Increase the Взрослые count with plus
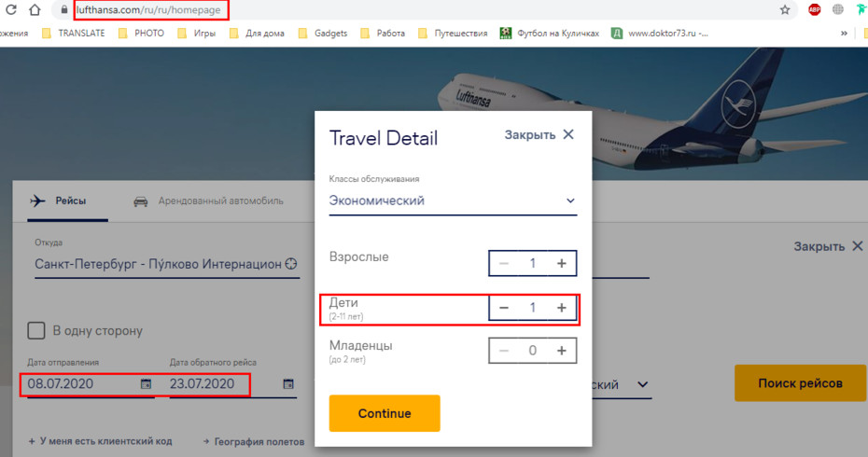868x457 pixels. [561, 263]
